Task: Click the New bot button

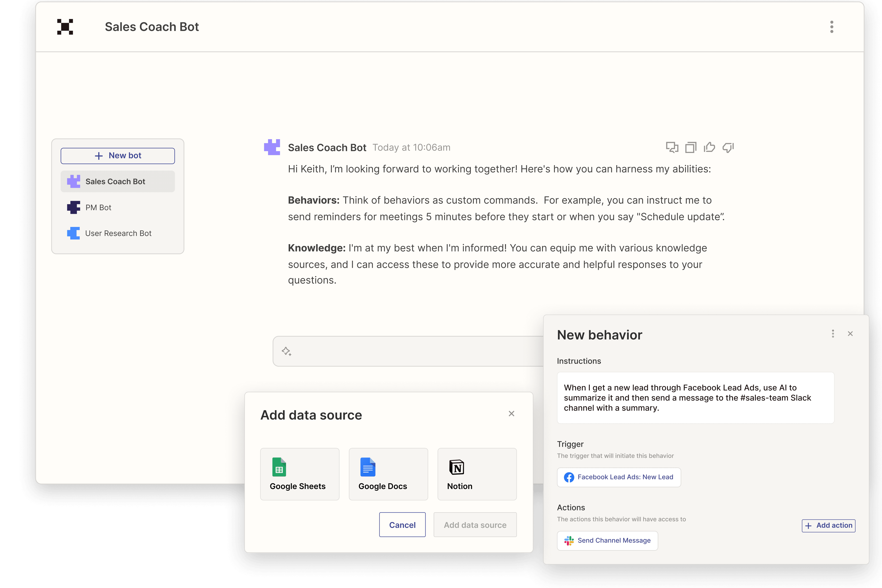Action: [x=118, y=156]
